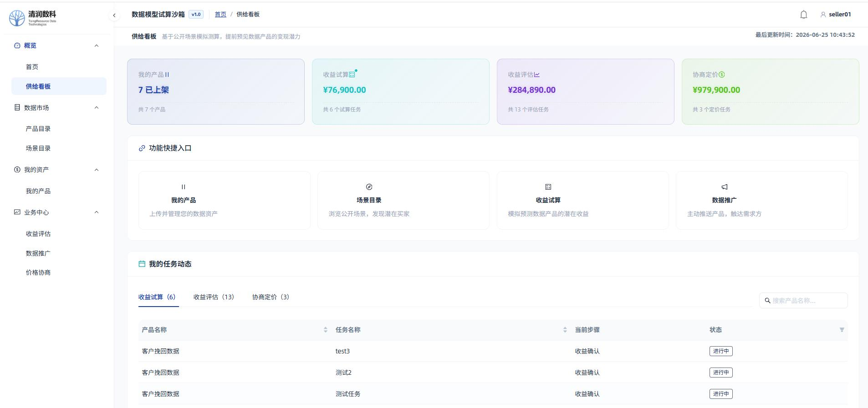Click the compass icon in 场景目录 shortcut
Image resolution: width=868 pixels, height=408 pixels.
[x=369, y=187]
